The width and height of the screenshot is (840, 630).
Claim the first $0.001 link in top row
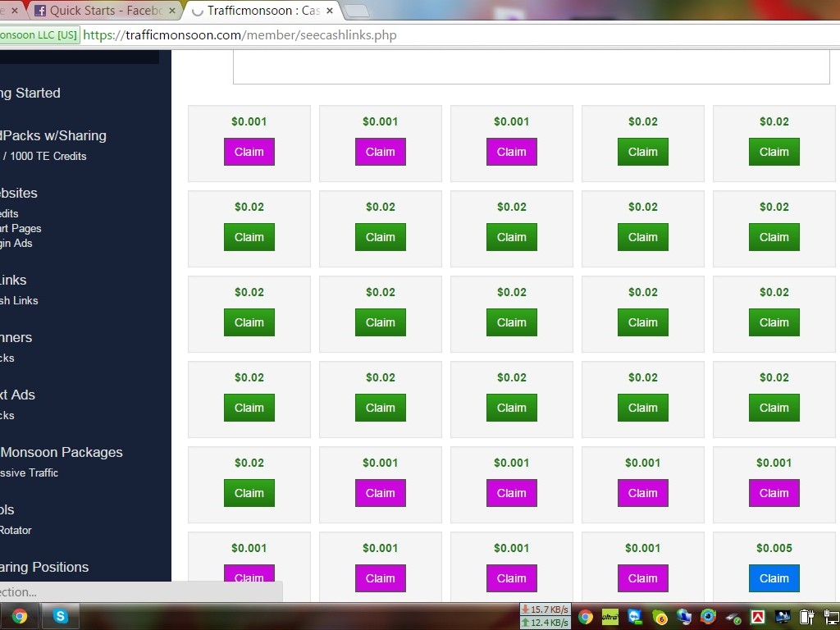pos(249,152)
